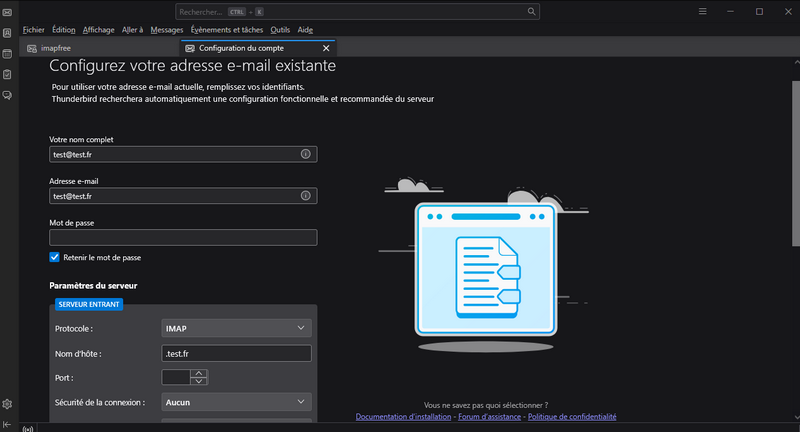The image size is (800, 432).
Task: Increase the Port value with up arrow
Action: (199, 373)
